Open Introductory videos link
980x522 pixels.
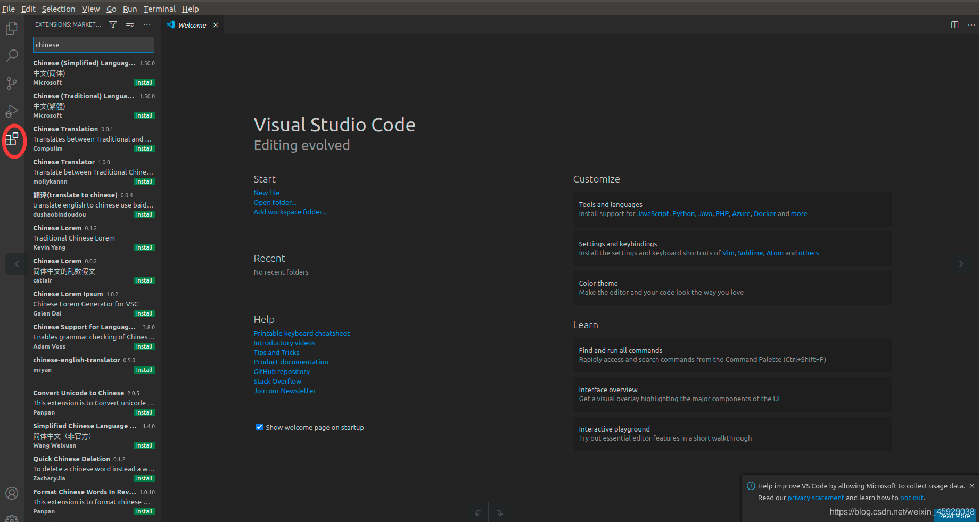(284, 343)
